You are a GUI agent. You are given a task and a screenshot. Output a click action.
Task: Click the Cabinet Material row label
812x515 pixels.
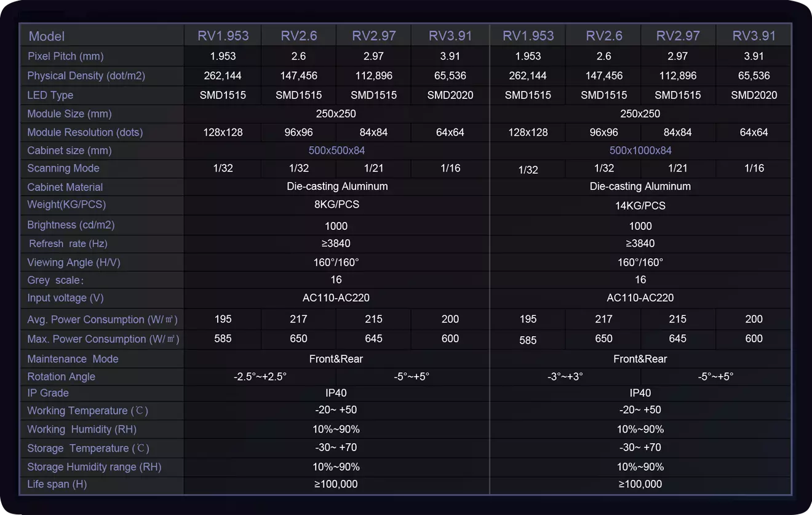[65, 187]
